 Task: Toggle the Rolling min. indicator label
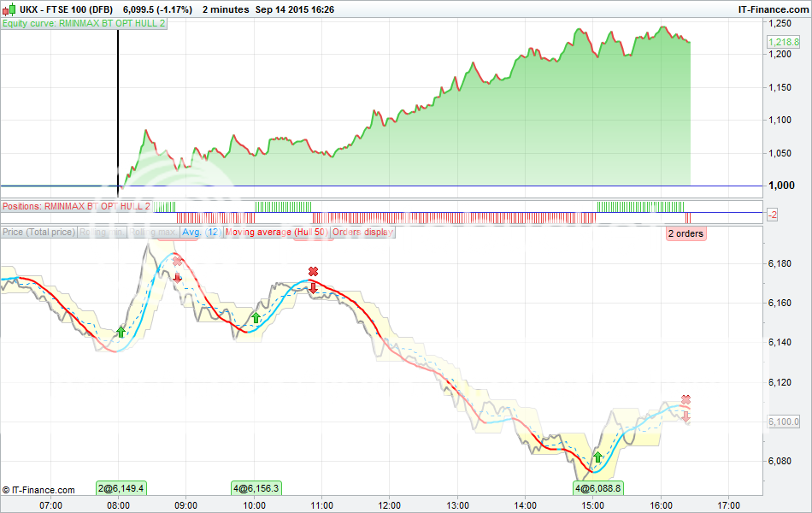click(x=103, y=232)
